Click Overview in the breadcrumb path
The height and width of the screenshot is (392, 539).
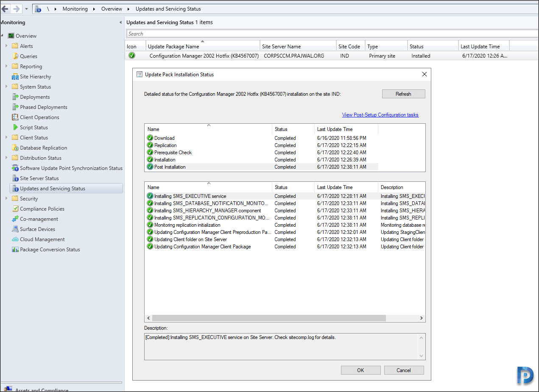(x=112, y=9)
